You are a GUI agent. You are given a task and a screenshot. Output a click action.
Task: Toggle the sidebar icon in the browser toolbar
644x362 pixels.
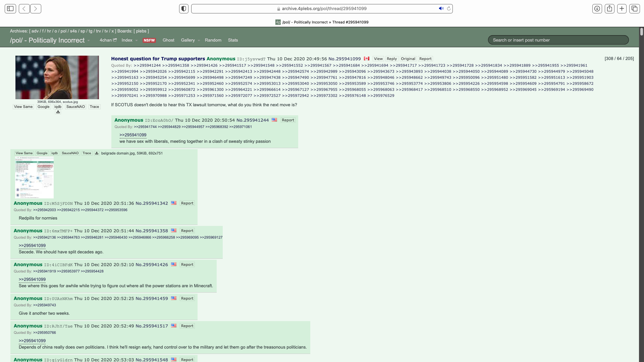[x=10, y=8]
